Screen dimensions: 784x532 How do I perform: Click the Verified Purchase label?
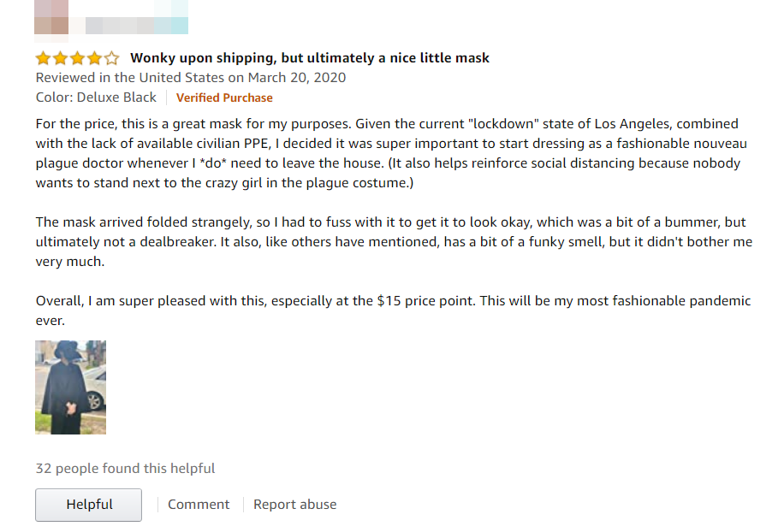click(224, 98)
